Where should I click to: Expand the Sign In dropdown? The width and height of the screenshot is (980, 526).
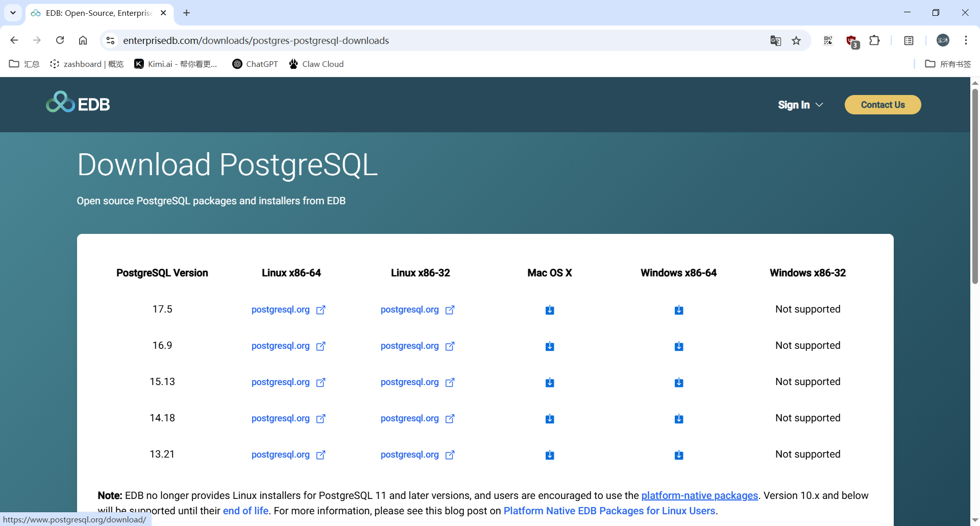(x=800, y=105)
